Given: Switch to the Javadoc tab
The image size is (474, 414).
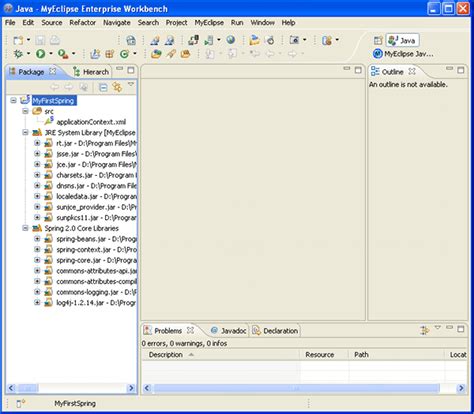Looking at the screenshot, I should tap(229, 331).
